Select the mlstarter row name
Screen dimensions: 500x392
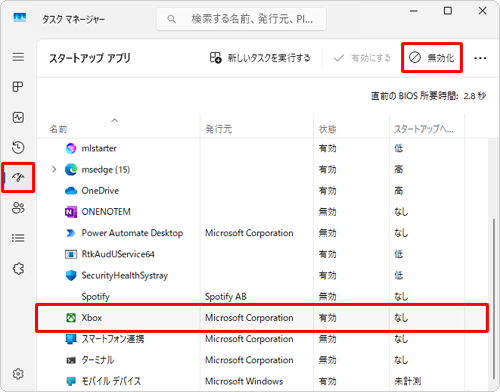tap(99, 148)
